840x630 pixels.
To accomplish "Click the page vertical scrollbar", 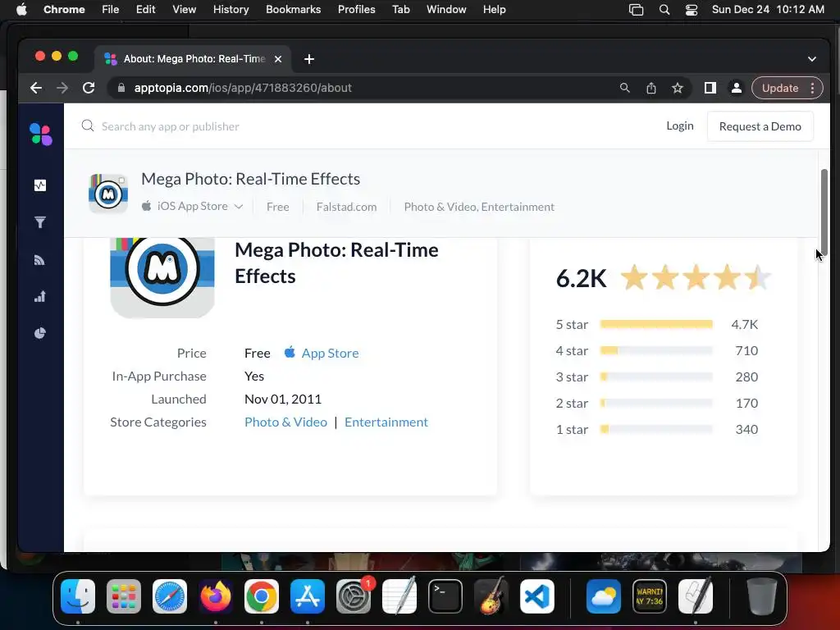I will point(824,212).
